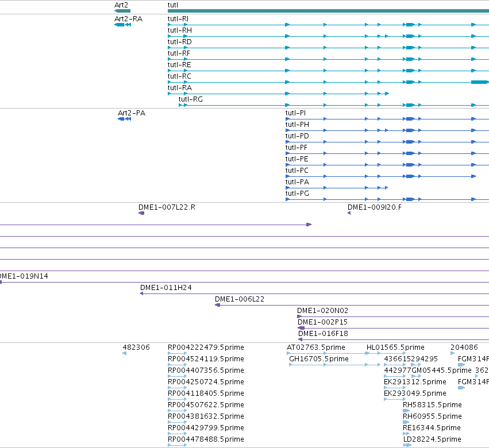Viewport: 489px width, 448px height.
Task: Click the tutl gene bar
Action: coord(328,11)
